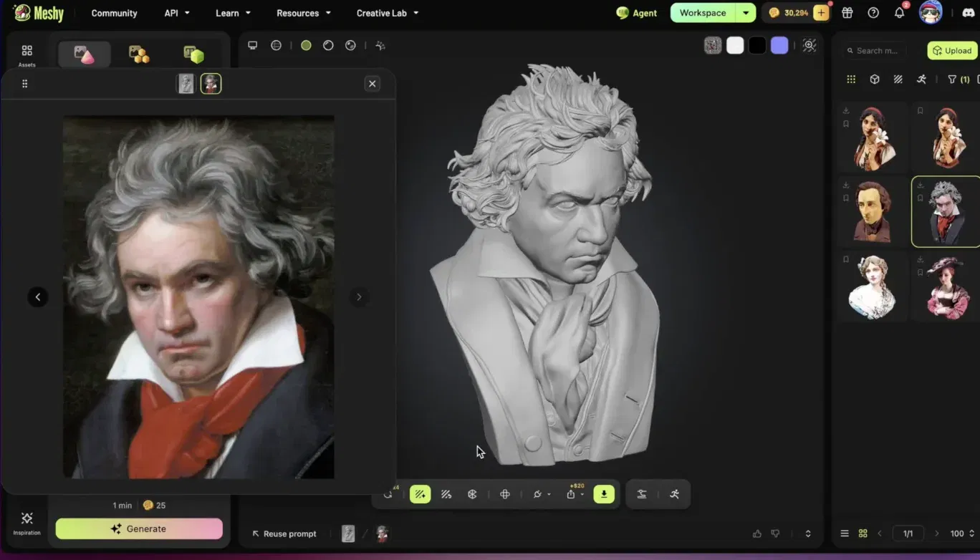Open the Creative Lab dropdown menu
980x560 pixels.
pyautogui.click(x=388, y=13)
